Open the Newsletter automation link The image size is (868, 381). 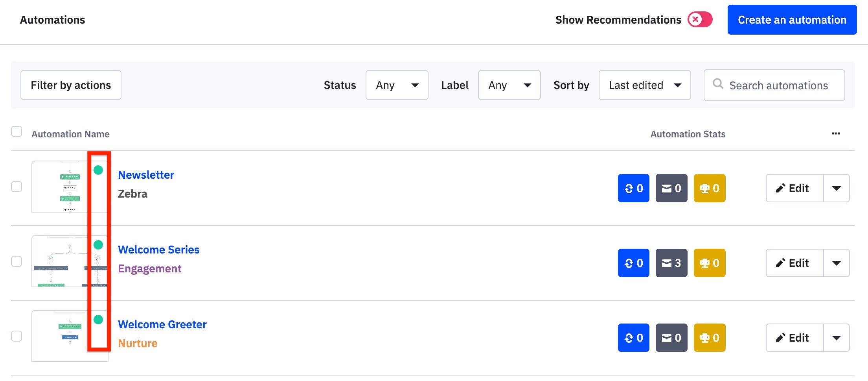coord(146,175)
